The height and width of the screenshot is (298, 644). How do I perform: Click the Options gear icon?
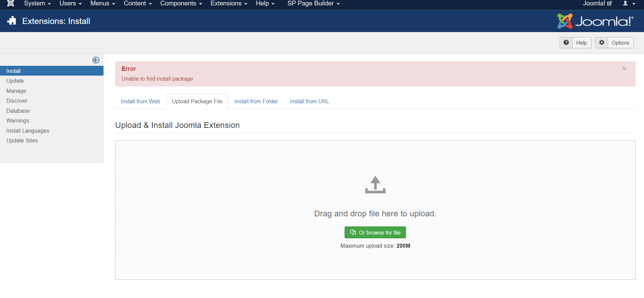(602, 43)
